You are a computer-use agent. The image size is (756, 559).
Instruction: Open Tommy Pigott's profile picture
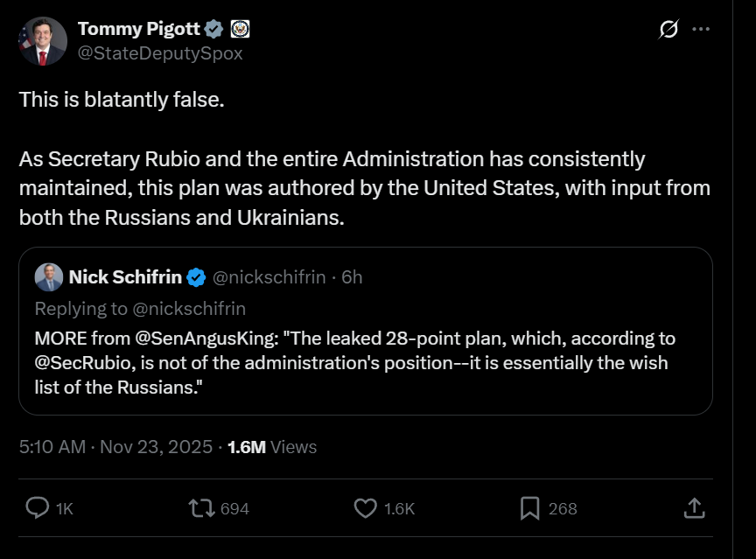[x=42, y=41]
